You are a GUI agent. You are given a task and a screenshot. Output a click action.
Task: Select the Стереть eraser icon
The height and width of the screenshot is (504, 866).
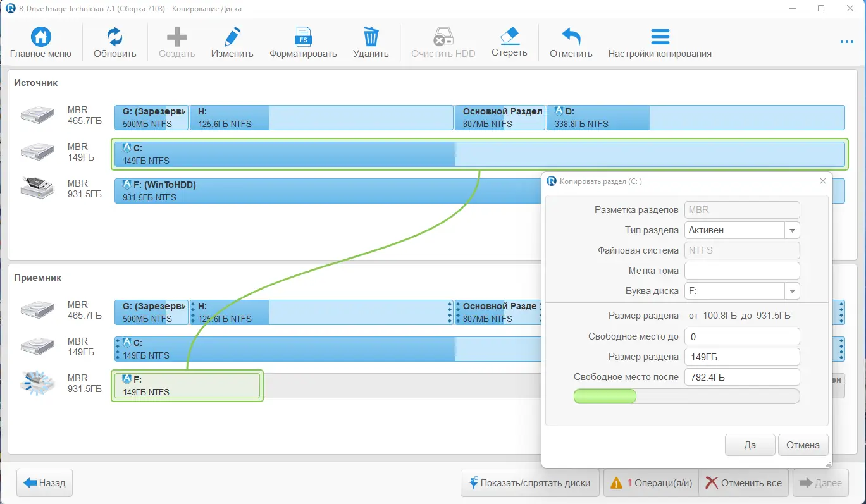point(509,35)
